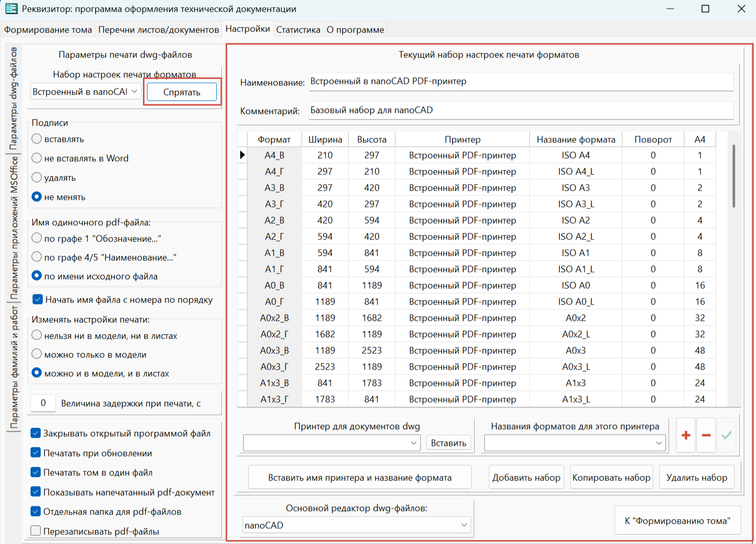Click the 'A3_Г' format cell
The height and width of the screenshot is (544, 756).
click(274, 204)
